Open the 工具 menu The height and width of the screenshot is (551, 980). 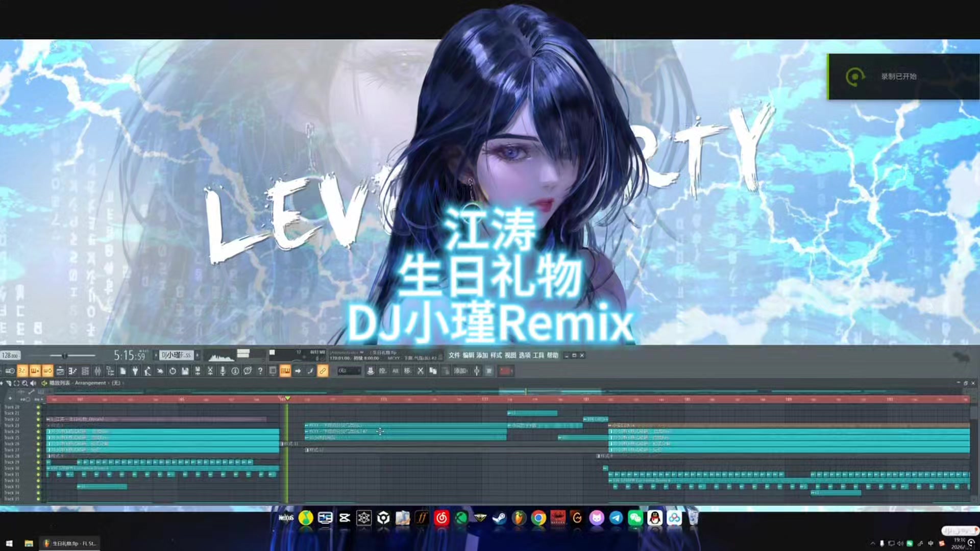538,355
